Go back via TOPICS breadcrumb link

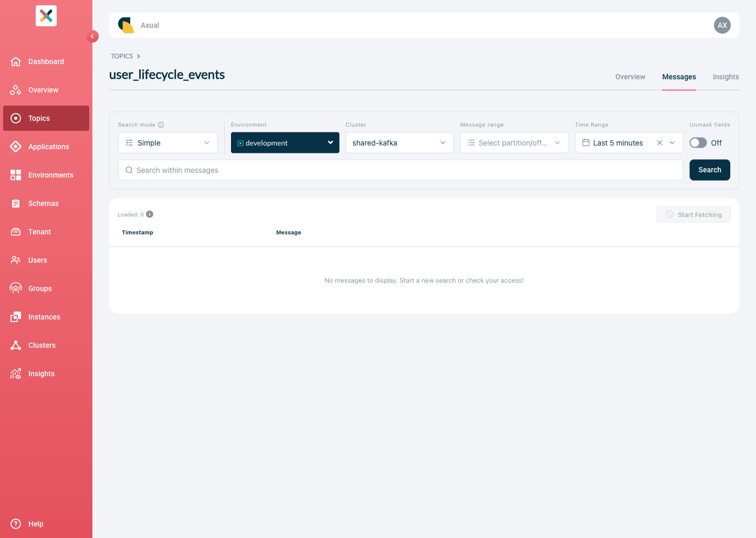[x=122, y=56]
